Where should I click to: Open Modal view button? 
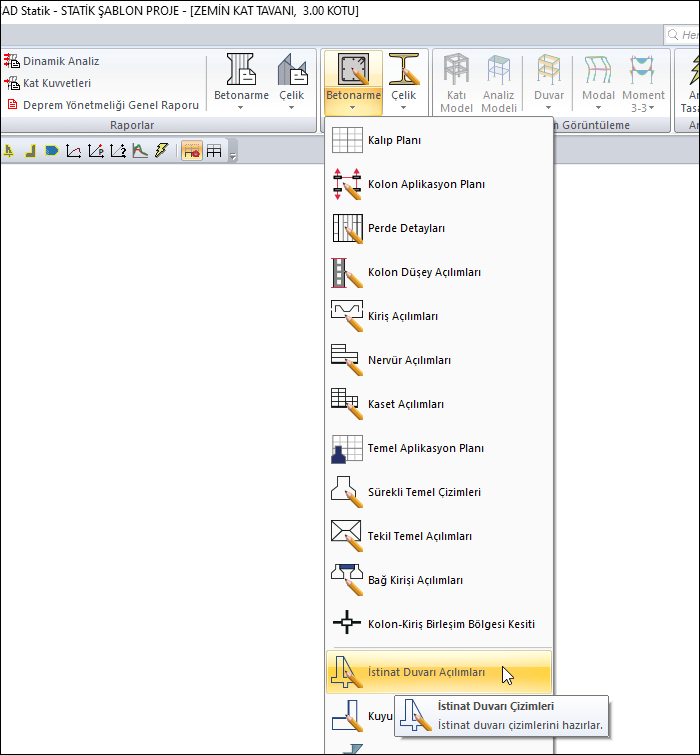(x=598, y=77)
